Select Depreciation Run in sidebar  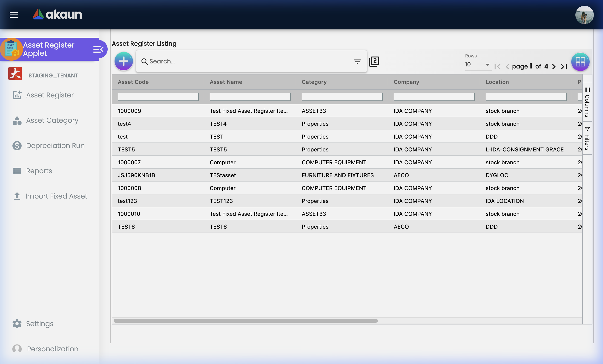[x=55, y=145]
